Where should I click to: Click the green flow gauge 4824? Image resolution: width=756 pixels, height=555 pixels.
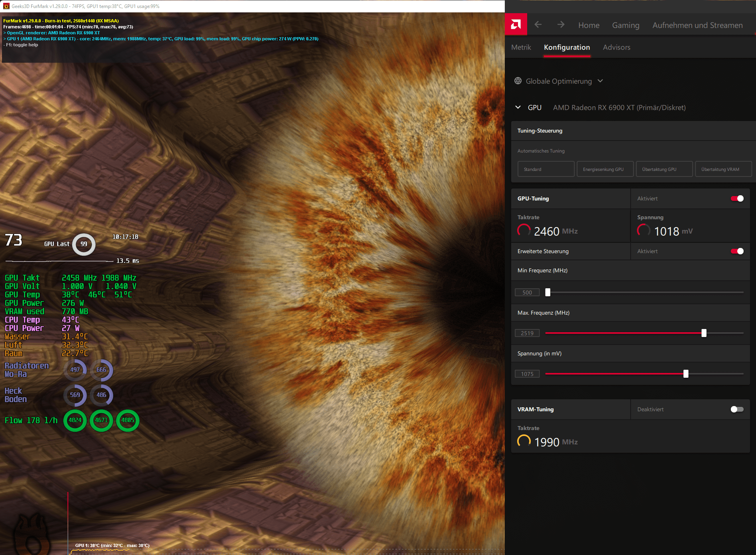tap(75, 420)
